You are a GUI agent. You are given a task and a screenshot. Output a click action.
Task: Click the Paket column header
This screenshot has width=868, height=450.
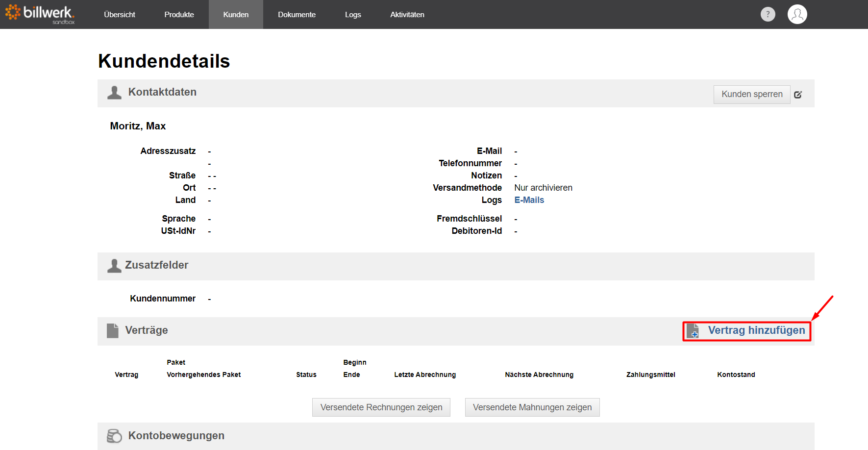pyautogui.click(x=176, y=362)
